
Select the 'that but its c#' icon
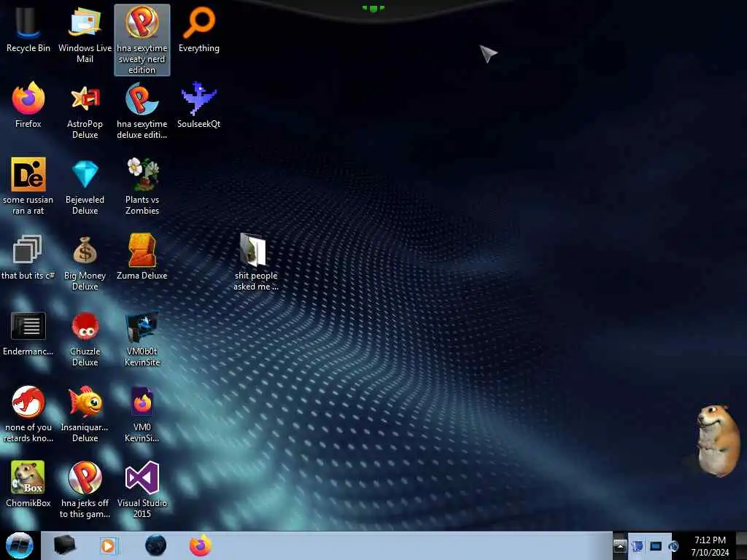(x=28, y=257)
